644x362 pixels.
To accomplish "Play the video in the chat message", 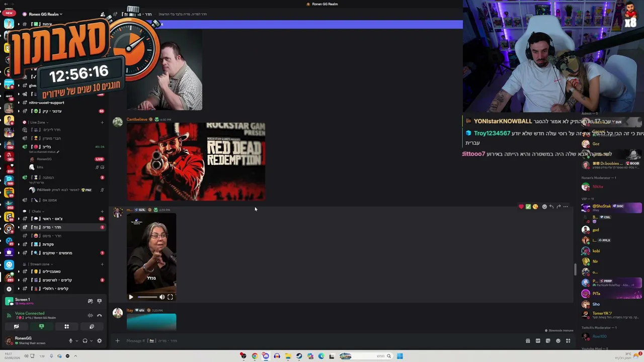I will tap(131, 297).
